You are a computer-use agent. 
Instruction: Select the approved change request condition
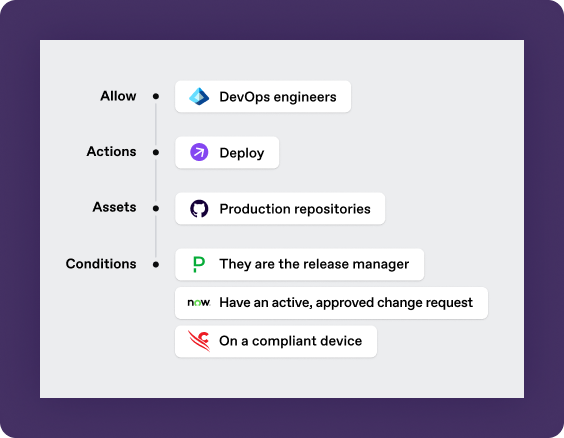point(331,303)
